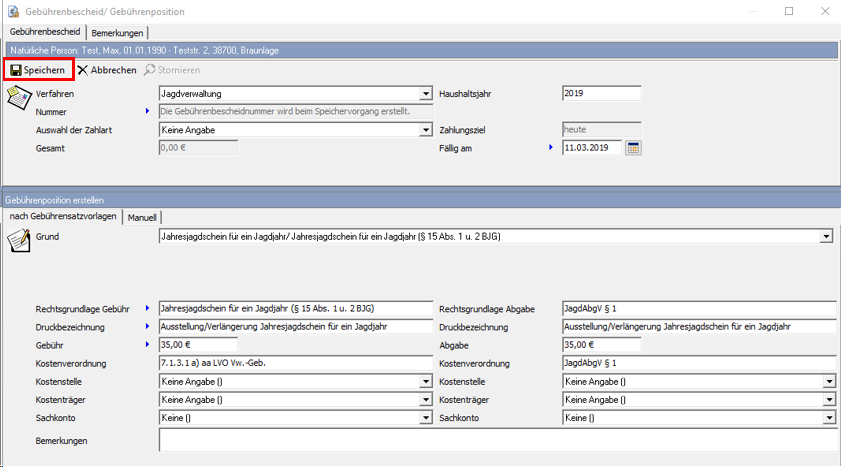The width and height of the screenshot is (841, 467).
Task: Click the Haushaltsjahr input field
Action: pos(600,94)
